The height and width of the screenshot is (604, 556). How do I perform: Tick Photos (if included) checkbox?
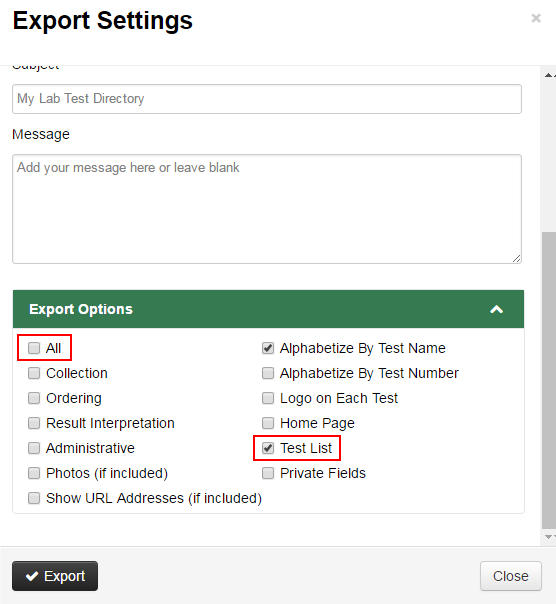34,473
